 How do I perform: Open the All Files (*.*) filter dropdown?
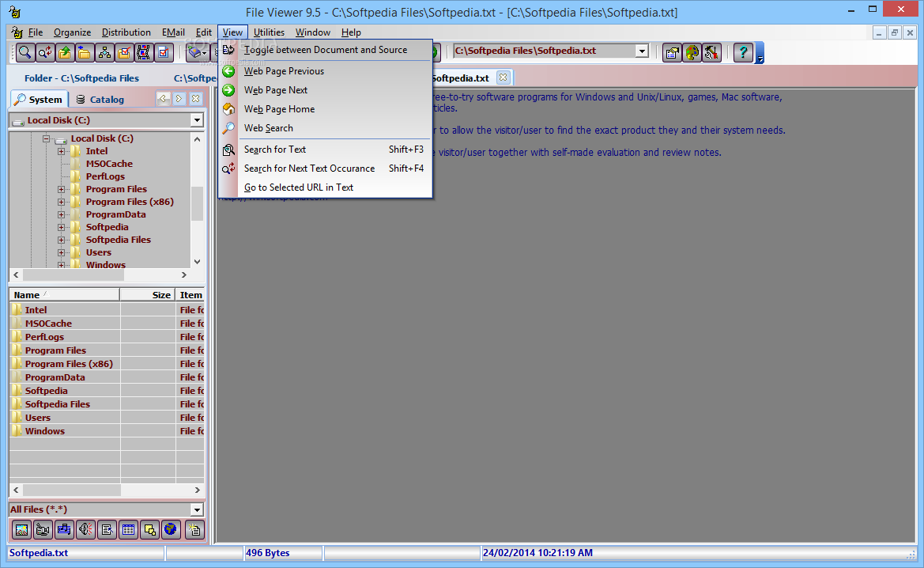pos(197,509)
